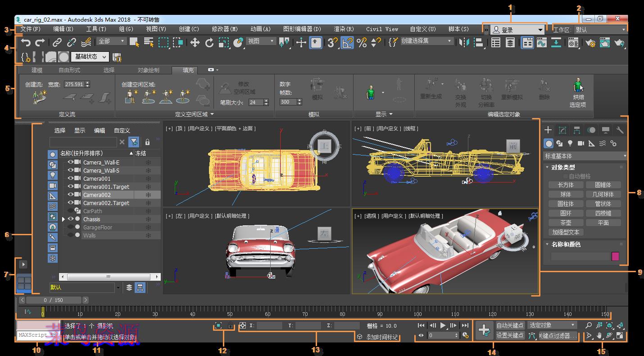Click the 茶壶 (Teapot) primitive button

(566, 222)
